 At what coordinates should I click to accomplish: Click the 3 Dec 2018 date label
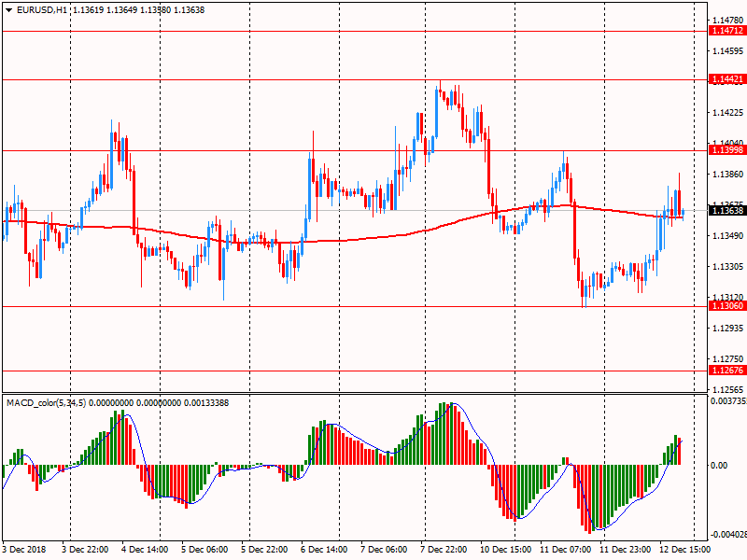point(25,550)
